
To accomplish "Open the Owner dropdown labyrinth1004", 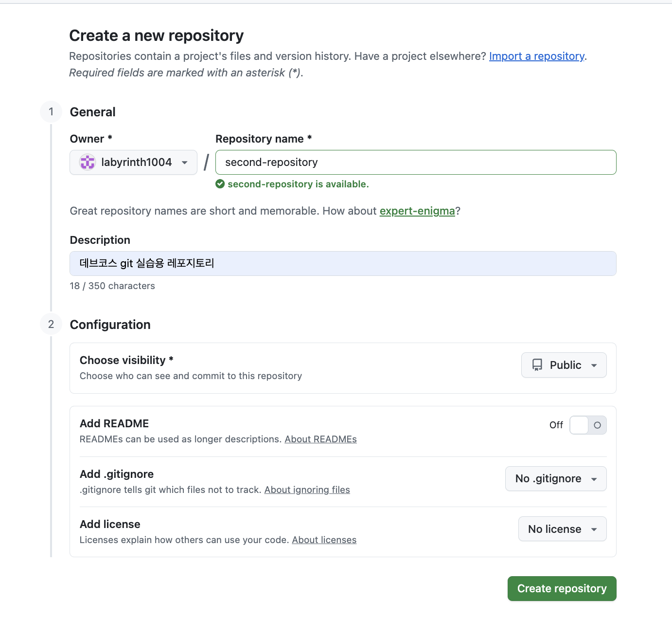I will click(133, 162).
